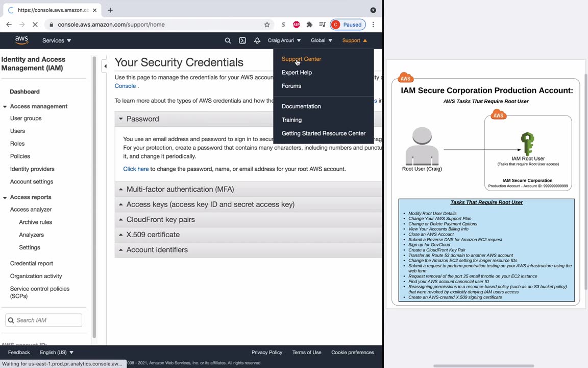Collapse the Support dropdown menu

click(x=354, y=40)
